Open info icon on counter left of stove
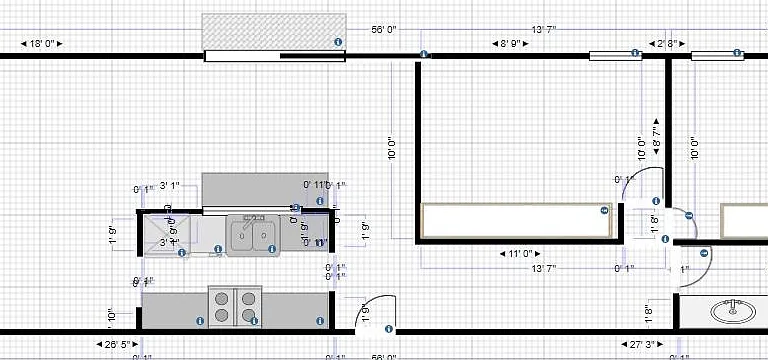Screen dimensions: 768x360 click(200, 321)
